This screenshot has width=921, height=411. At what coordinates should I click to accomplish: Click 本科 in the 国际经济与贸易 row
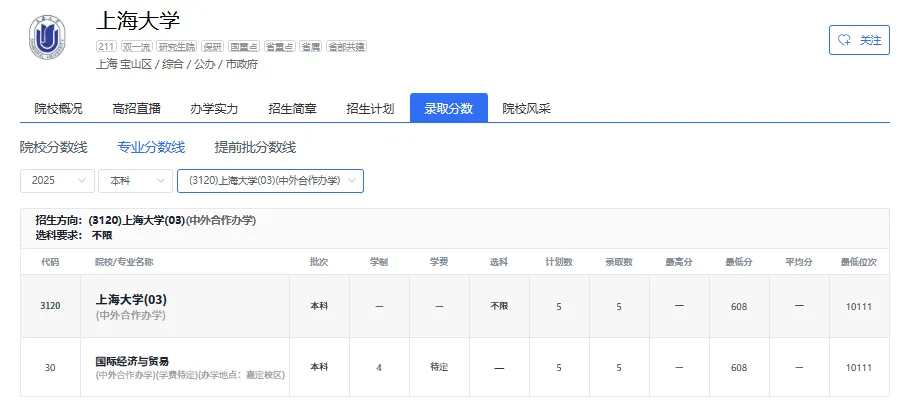pyautogui.click(x=319, y=367)
